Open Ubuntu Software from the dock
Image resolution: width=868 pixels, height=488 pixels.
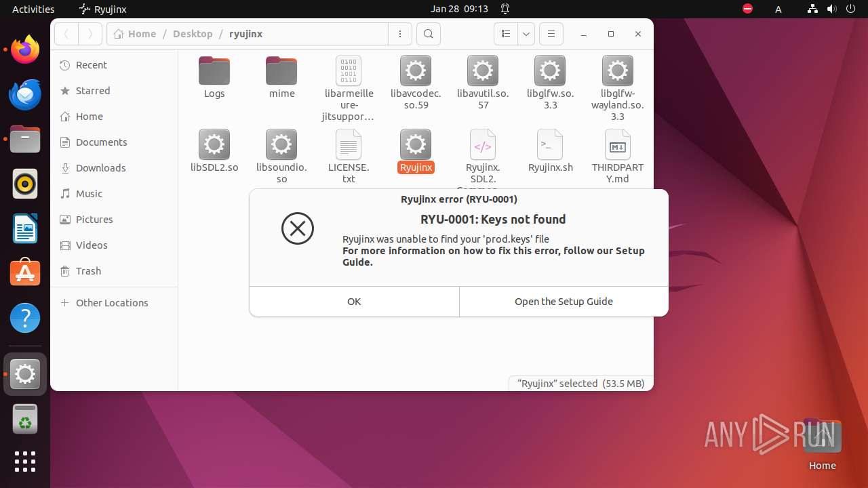point(25,273)
